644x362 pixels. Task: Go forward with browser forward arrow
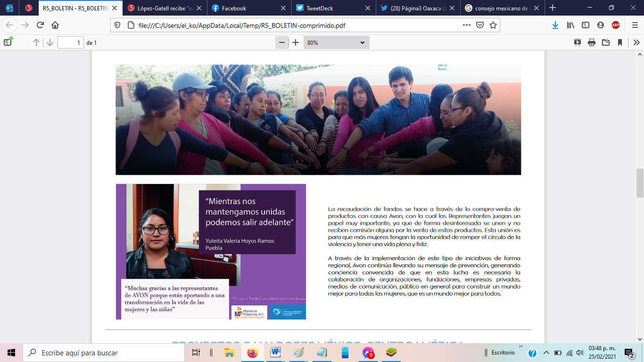[x=25, y=25]
